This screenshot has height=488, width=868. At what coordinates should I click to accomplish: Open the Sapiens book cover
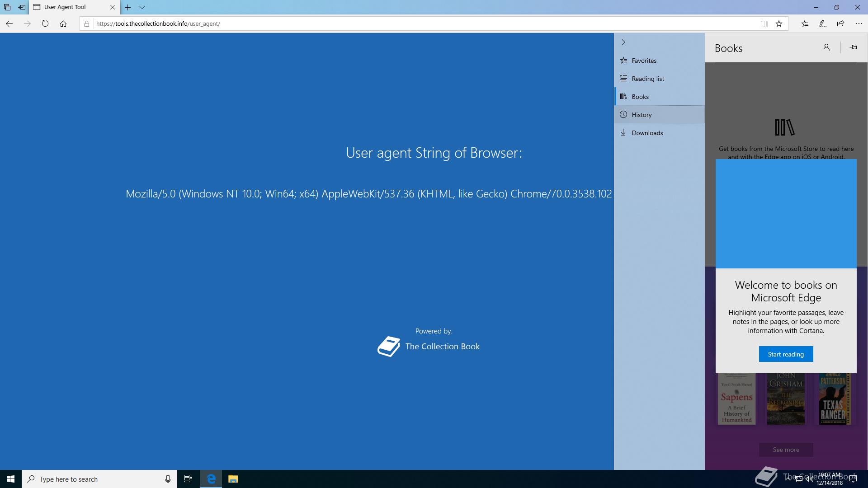point(736,399)
